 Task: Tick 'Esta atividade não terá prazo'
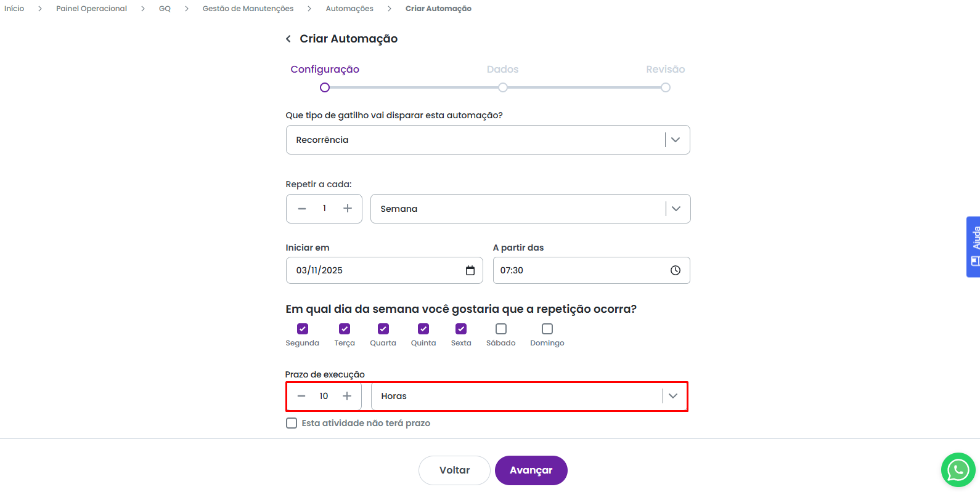pyautogui.click(x=292, y=423)
